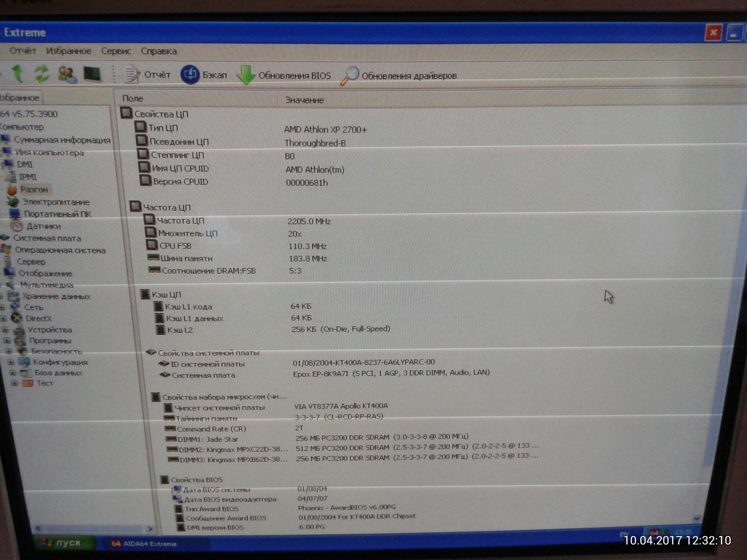This screenshot has width=747, height=560.
Task: Open Обновления BIOS from the toolbar
Action: coord(284,76)
